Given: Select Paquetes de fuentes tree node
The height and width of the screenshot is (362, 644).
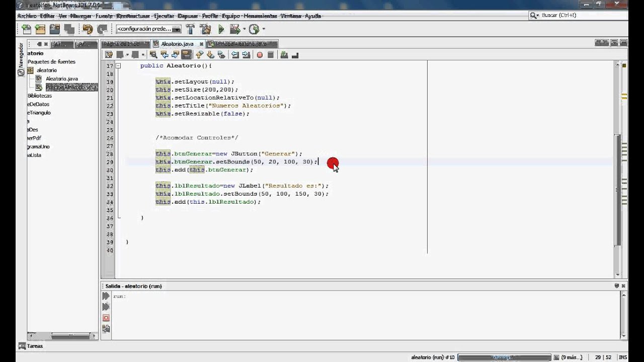Looking at the screenshot, I should [x=51, y=62].
